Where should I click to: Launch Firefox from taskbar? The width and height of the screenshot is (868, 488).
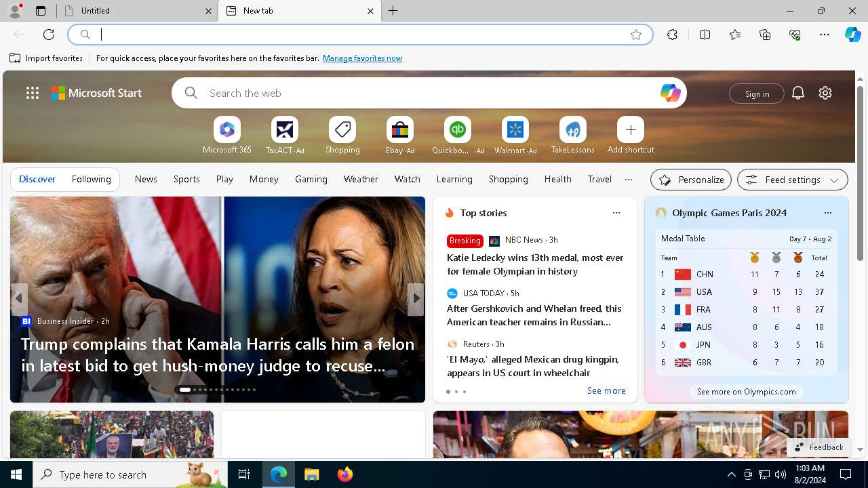point(345,474)
